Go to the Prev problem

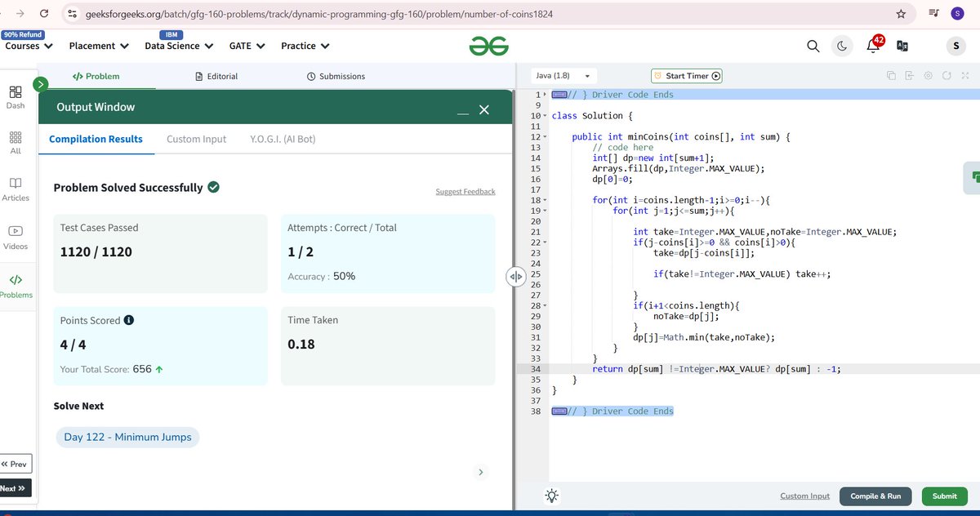tap(15, 464)
